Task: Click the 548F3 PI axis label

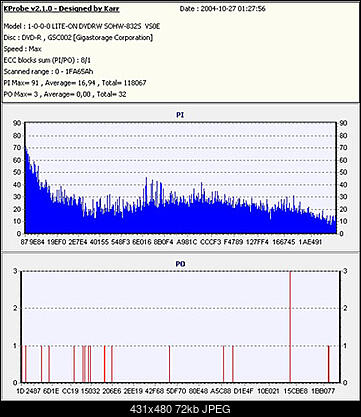Action: (121, 242)
